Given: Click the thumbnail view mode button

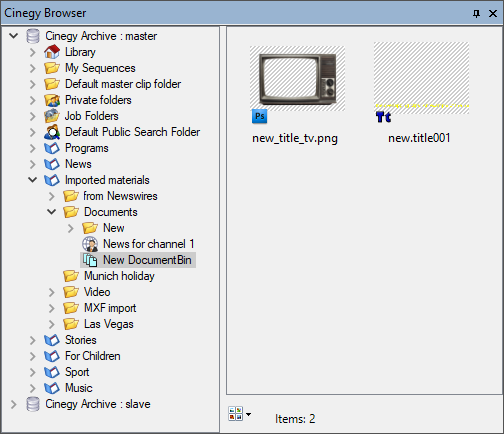Looking at the screenshot, I should pyautogui.click(x=236, y=413).
